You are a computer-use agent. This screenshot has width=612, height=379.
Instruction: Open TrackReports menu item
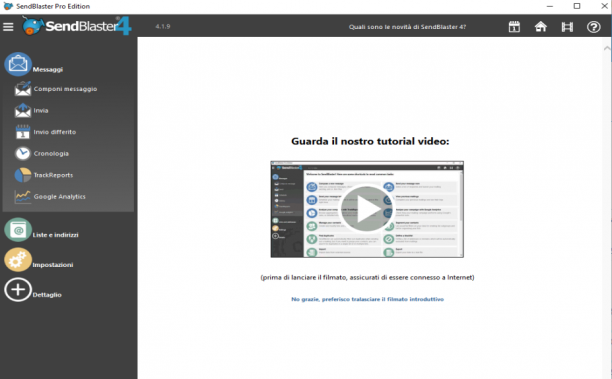click(53, 175)
